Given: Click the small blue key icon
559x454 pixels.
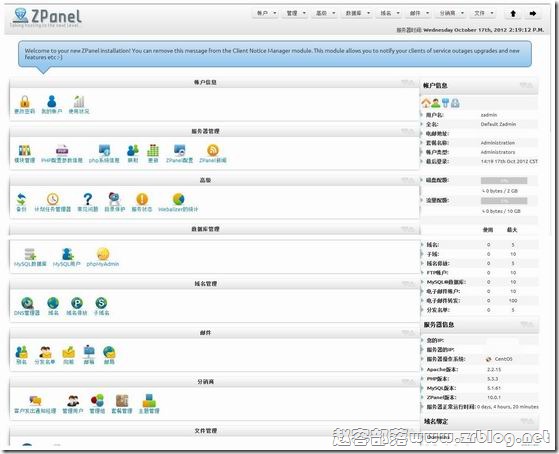Looking at the screenshot, I should pyautogui.click(x=445, y=103).
